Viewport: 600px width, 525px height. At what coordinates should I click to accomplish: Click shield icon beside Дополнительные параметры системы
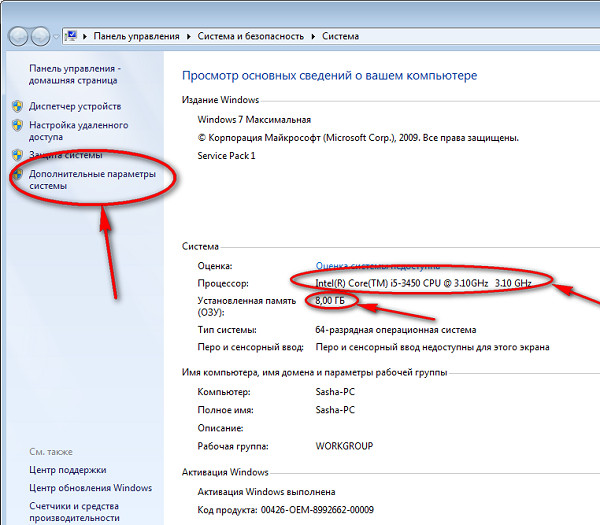17,174
